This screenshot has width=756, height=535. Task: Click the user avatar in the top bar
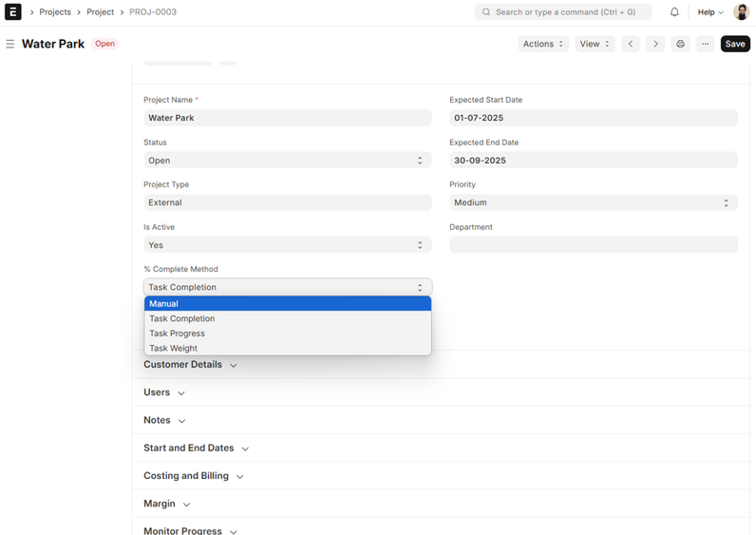click(741, 12)
